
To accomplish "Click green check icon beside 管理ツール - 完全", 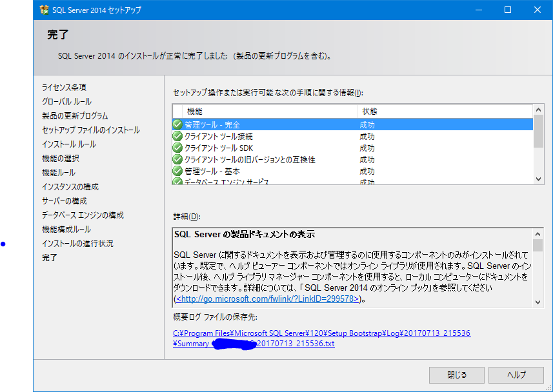I will coord(177,124).
